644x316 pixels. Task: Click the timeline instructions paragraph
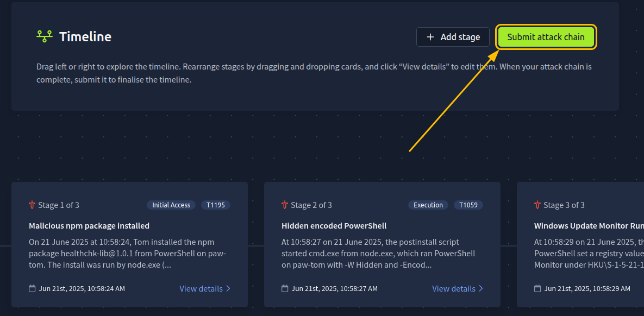coord(314,73)
